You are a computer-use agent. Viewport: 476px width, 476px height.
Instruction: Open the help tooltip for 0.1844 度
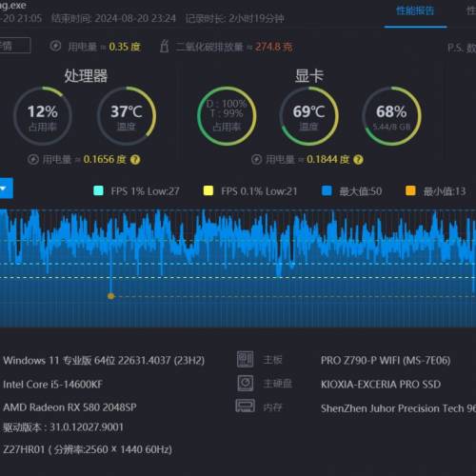[x=358, y=160]
